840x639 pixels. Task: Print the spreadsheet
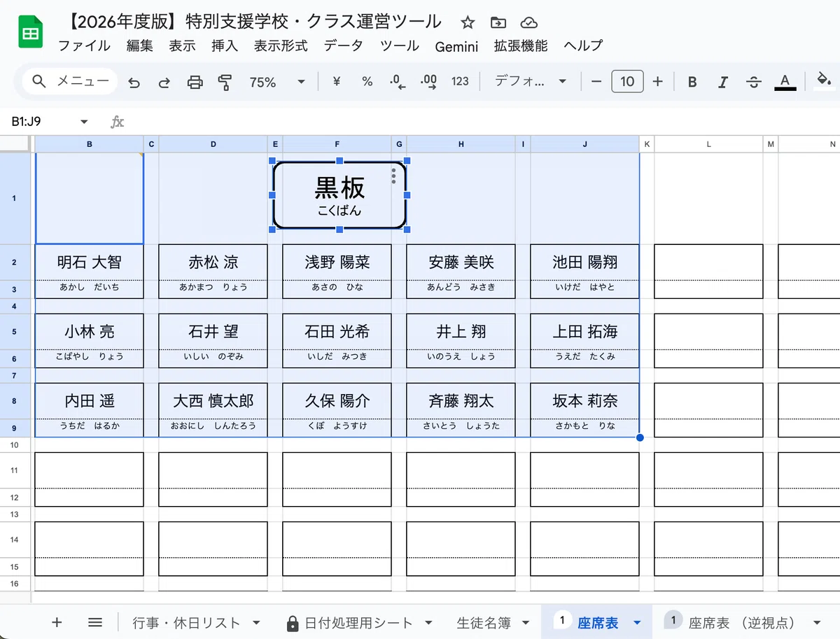click(x=195, y=83)
